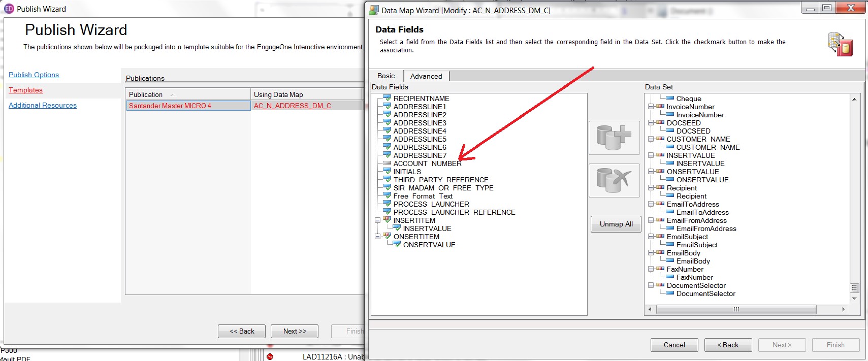Select the Santander Master MICRO 4 publication row
Viewport: 868px width, 361px height.
coord(188,106)
